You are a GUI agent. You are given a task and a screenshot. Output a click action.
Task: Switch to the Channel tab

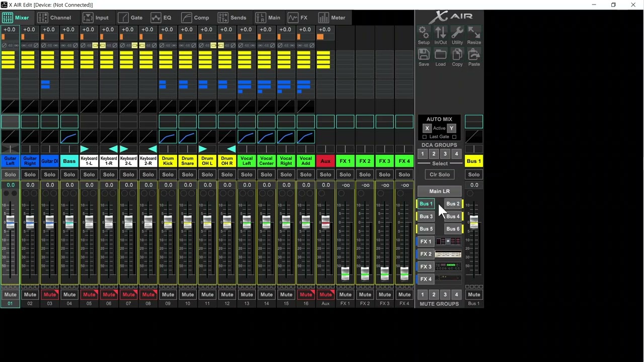pyautogui.click(x=54, y=18)
